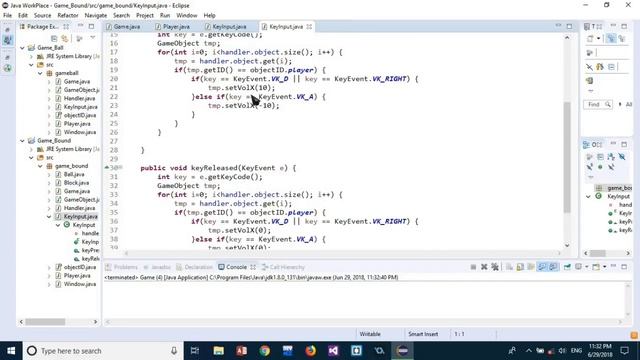Viewport: 640px width, 360px height.
Task: Maximize the editor area
Action: [x=569, y=27]
